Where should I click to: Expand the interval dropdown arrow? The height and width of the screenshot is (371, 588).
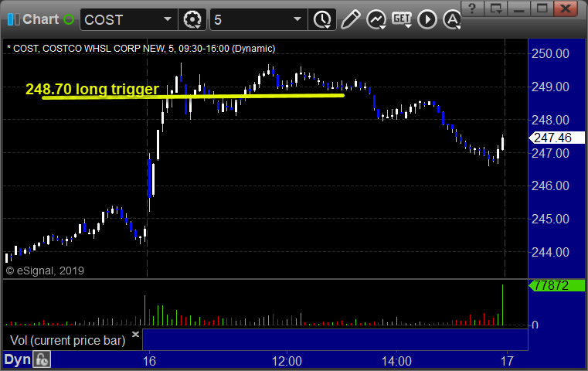click(297, 19)
